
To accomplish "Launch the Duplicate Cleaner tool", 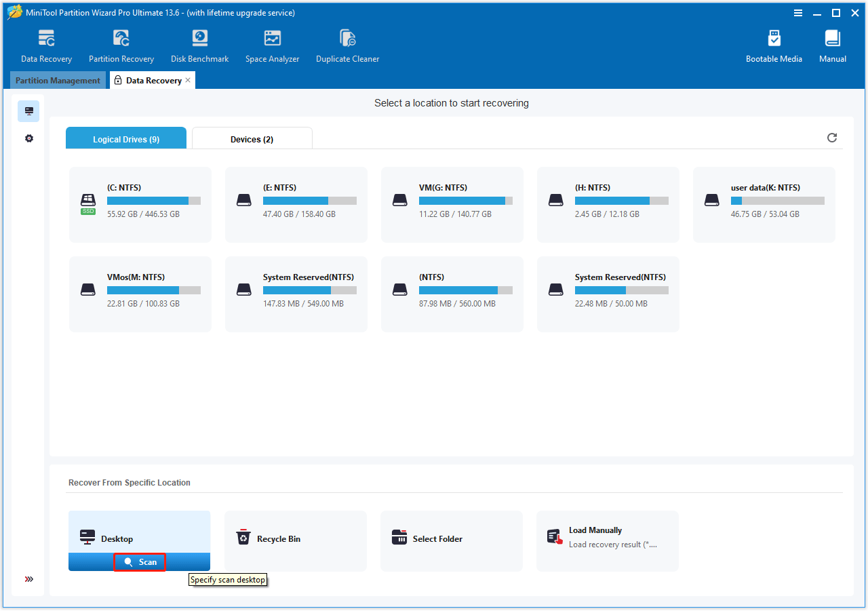I will 347,46.
